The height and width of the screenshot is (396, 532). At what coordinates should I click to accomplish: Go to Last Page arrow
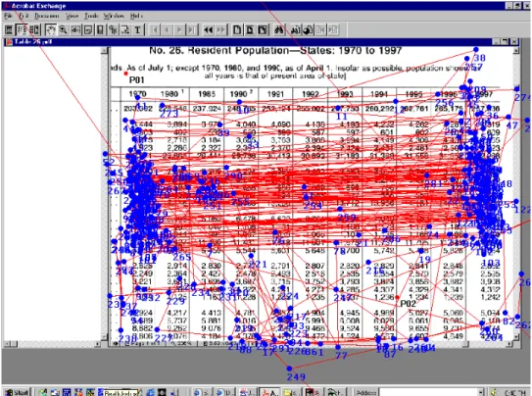pyautogui.click(x=192, y=29)
